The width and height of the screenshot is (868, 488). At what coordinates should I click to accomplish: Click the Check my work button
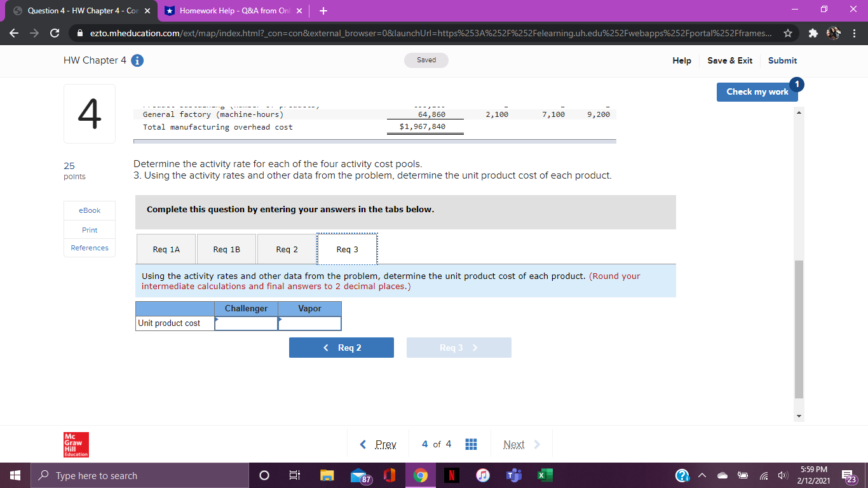(x=757, y=91)
